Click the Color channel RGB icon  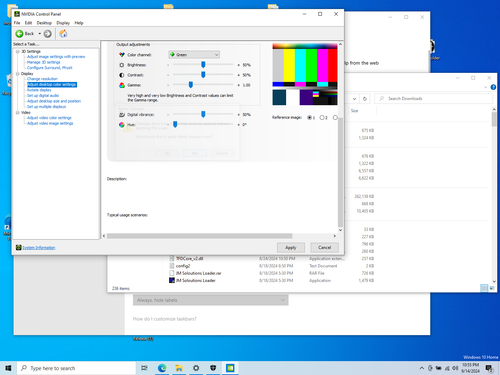click(x=122, y=55)
